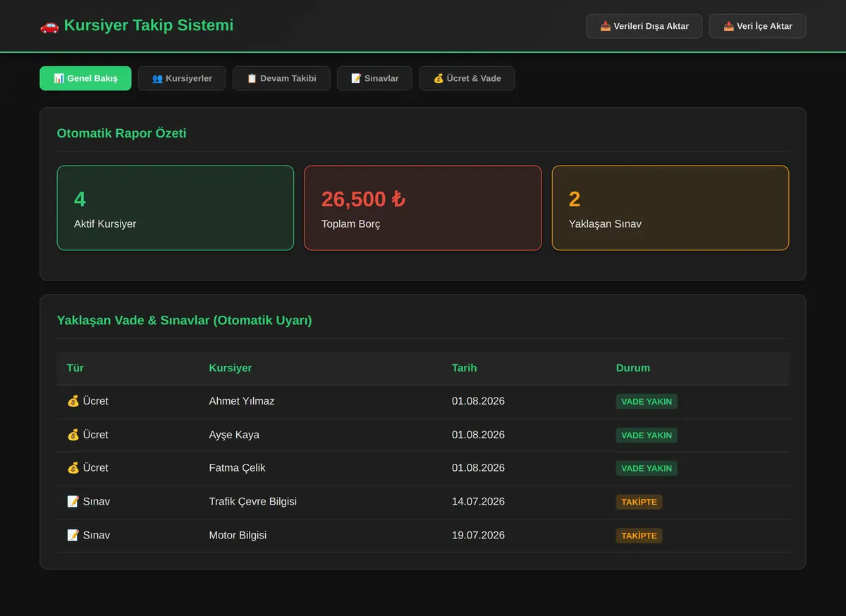Click the memo icon in Trafik Çevre Bilgisi row

click(x=73, y=502)
